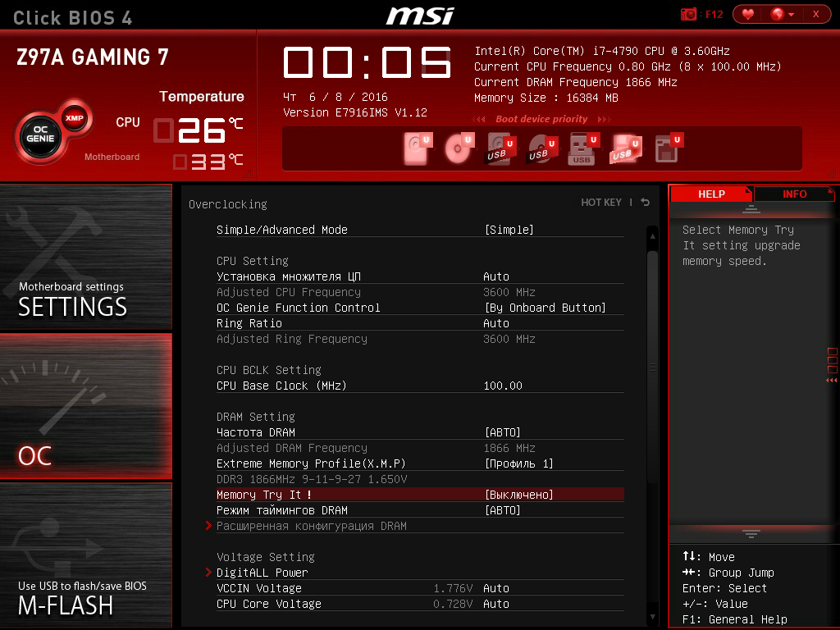Click help panel bottom handle
The width and height of the screenshot is (840, 630).
(x=751, y=533)
